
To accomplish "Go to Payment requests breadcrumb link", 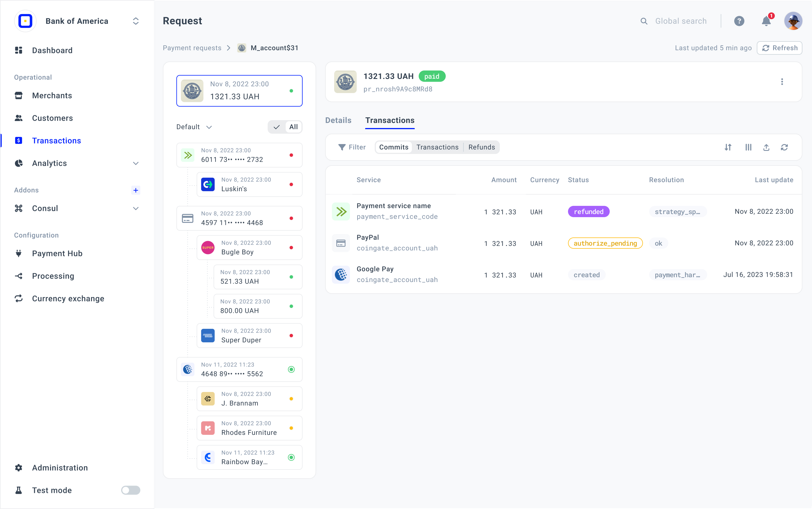I will pos(192,48).
